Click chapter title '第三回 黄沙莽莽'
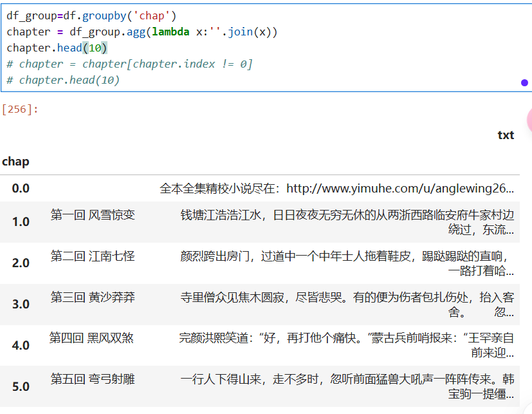The image size is (532, 414). click(x=93, y=297)
